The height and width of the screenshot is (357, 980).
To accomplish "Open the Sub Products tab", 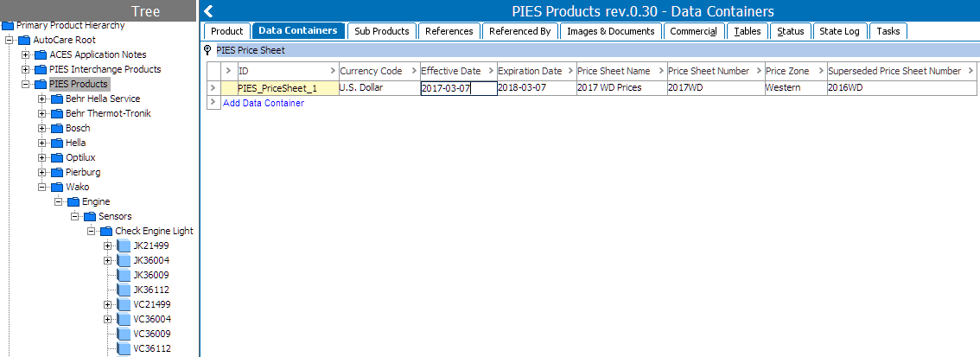I will tap(382, 30).
